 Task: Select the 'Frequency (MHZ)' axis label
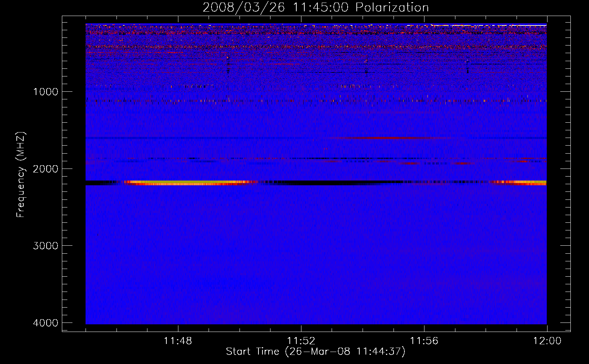[21, 175]
